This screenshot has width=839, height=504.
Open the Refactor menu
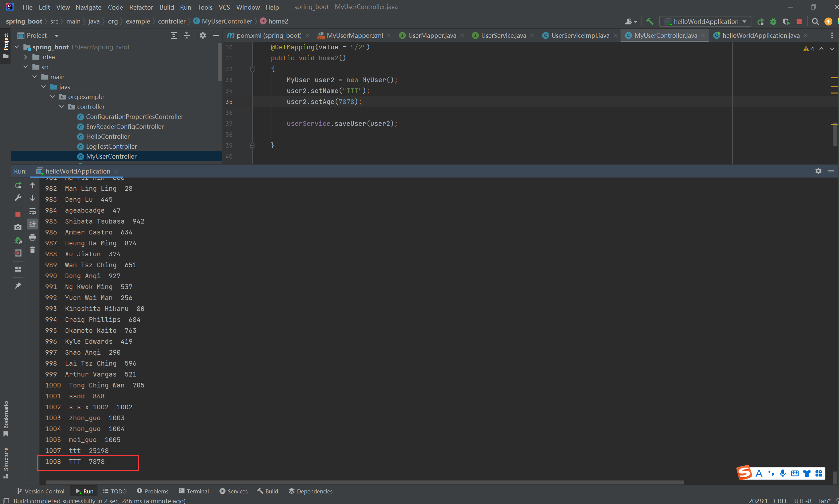(141, 7)
